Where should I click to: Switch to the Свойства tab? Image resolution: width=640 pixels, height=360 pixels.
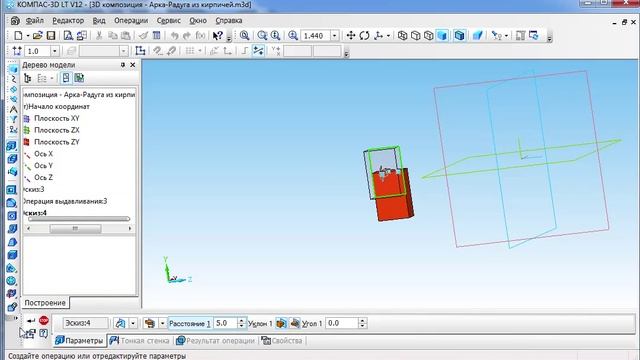click(282, 340)
